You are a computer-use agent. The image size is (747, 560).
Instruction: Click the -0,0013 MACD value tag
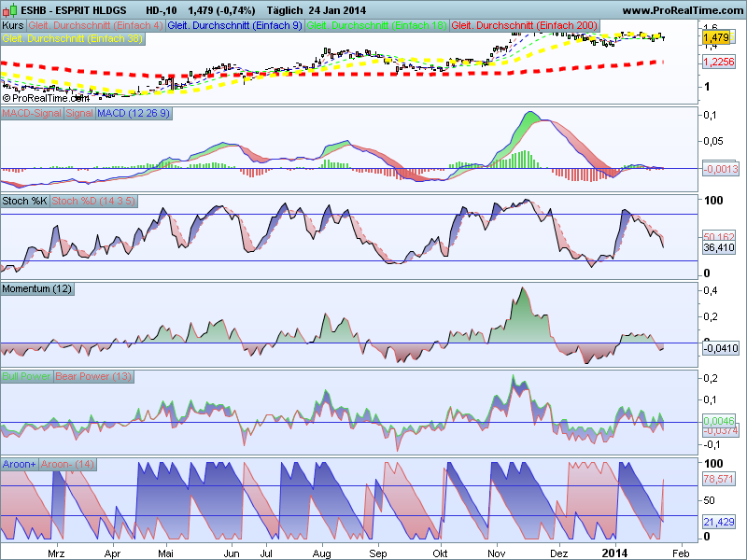721,169
